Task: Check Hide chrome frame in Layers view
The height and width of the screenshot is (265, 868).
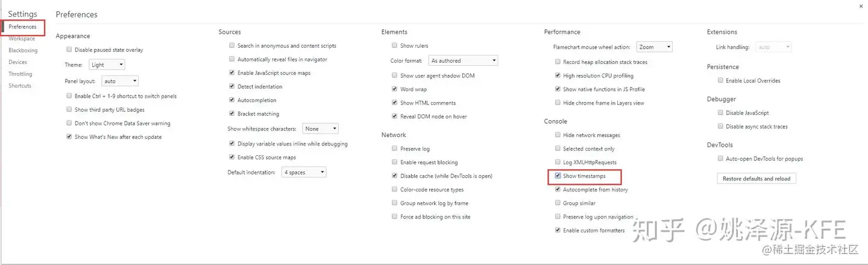Action: (x=558, y=103)
